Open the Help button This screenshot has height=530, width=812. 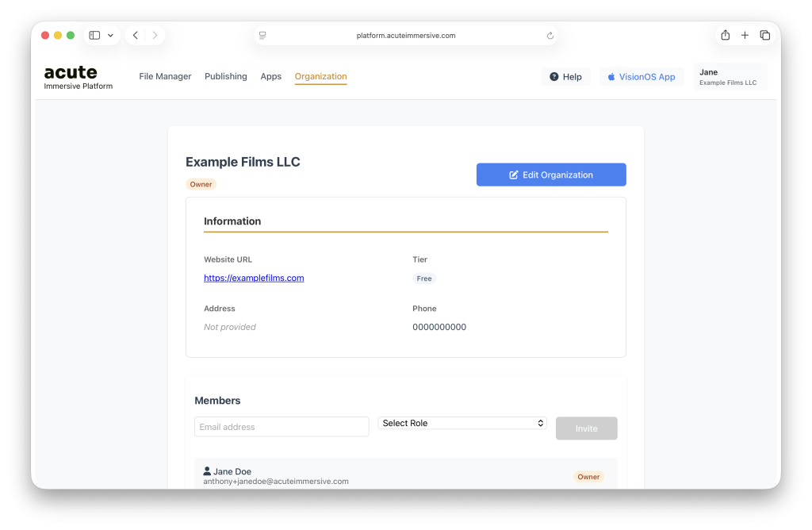click(565, 77)
